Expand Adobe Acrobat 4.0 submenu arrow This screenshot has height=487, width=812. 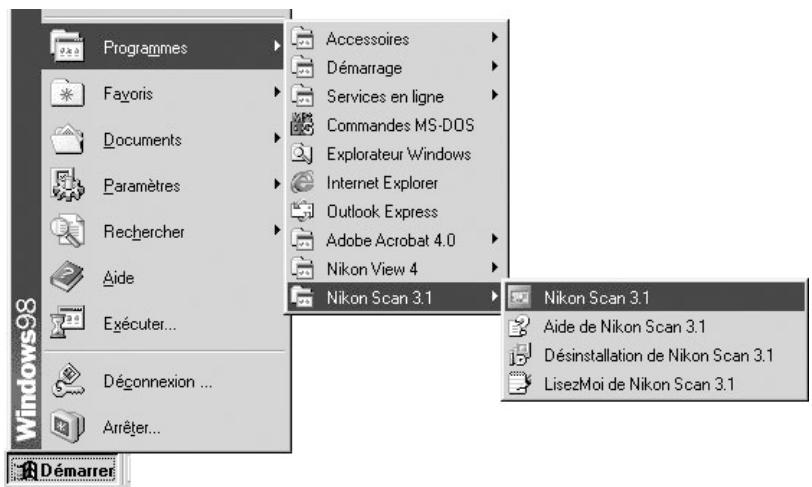point(495,239)
